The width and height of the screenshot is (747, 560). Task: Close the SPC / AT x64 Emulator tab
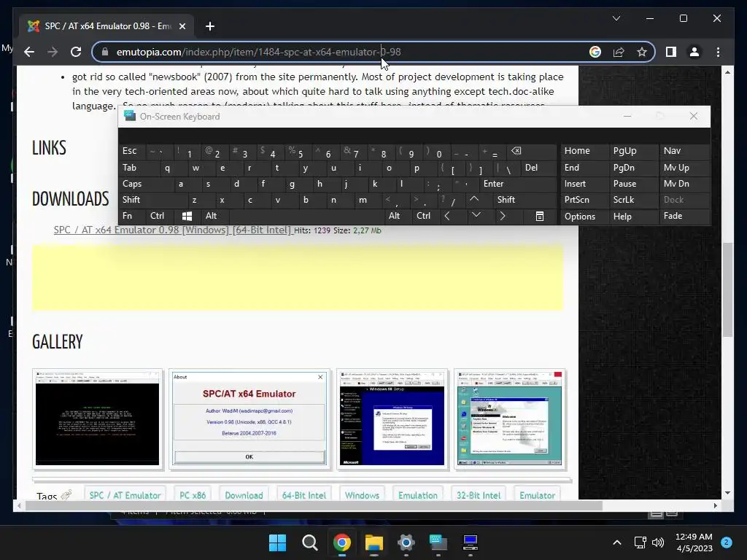click(182, 26)
